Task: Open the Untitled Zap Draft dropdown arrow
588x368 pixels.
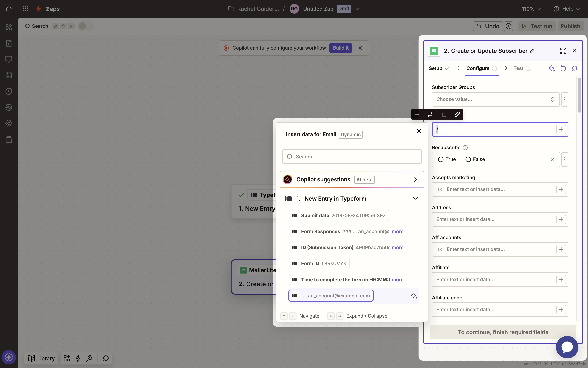Action: (357, 9)
